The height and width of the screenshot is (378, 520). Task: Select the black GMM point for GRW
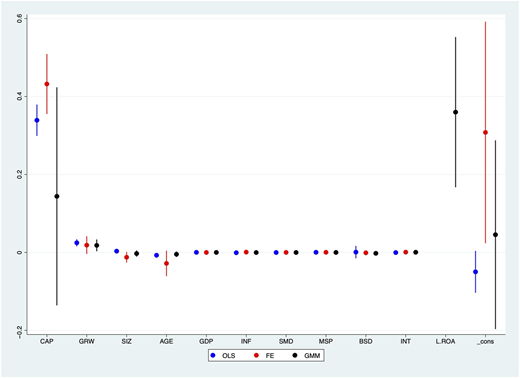coord(97,245)
